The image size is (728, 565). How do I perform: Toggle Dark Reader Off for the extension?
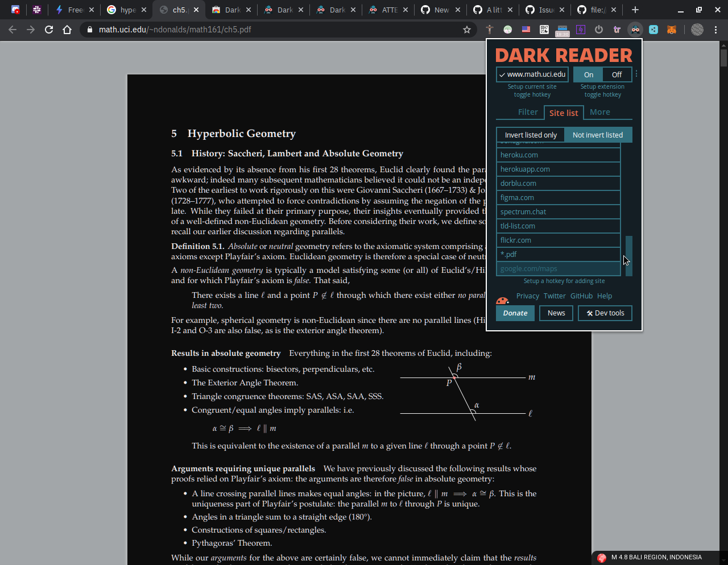click(x=617, y=74)
